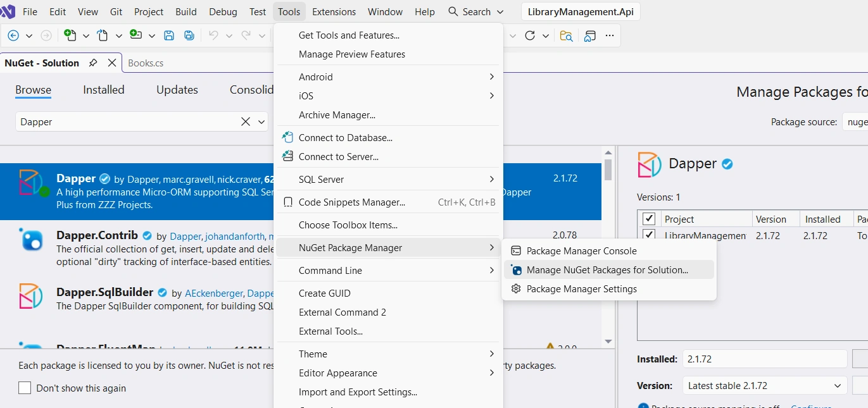Click the Add New Project icon
The width and height of the screenshot is (868, 408).
pos(135,35)
